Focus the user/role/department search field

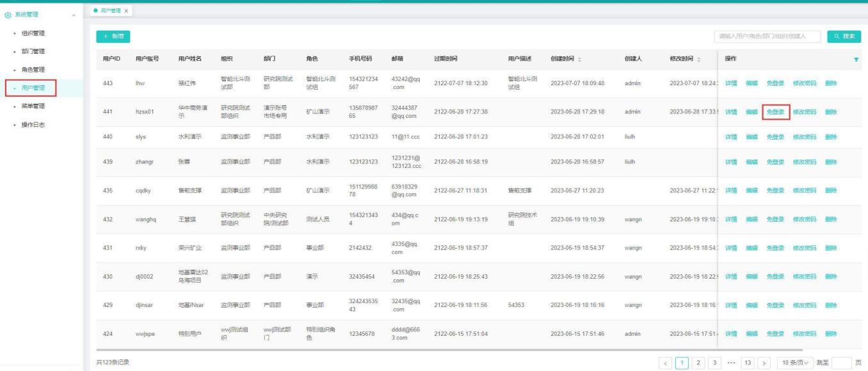coord(767,37)
